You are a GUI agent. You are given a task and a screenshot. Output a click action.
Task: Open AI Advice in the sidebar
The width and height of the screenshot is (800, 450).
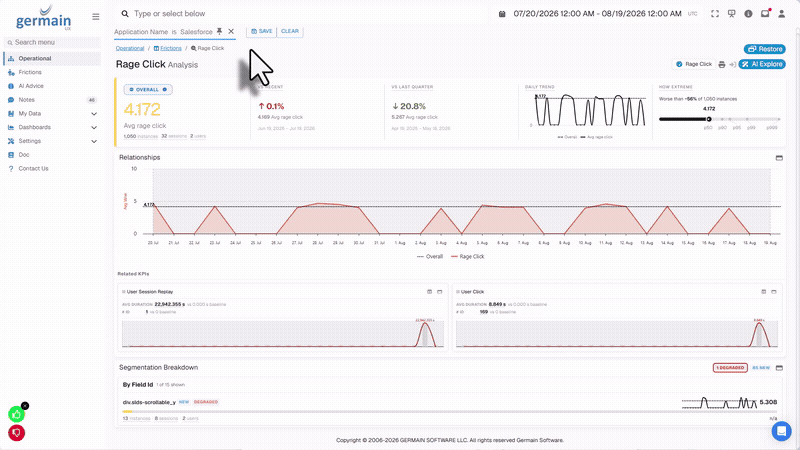[x=53, y=86]
